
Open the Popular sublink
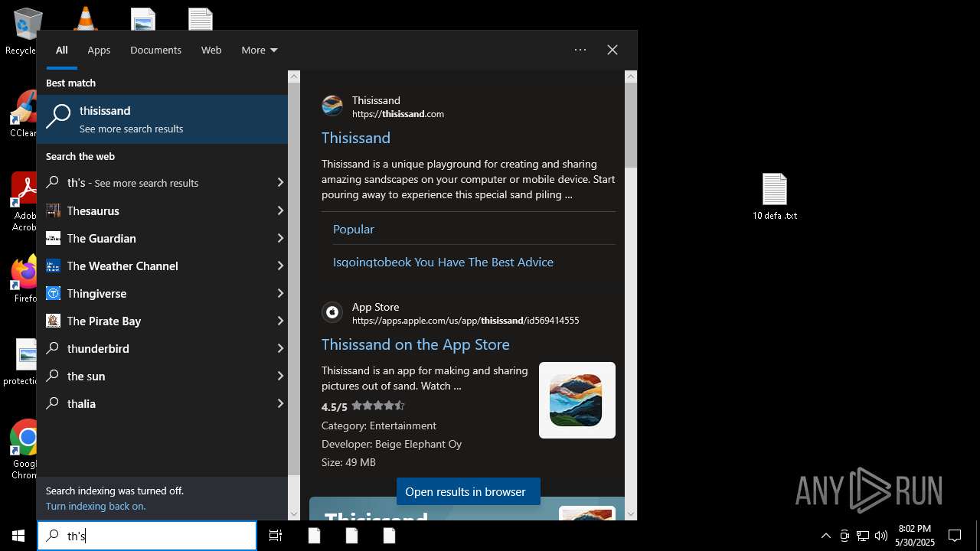(x=354, y=229)
